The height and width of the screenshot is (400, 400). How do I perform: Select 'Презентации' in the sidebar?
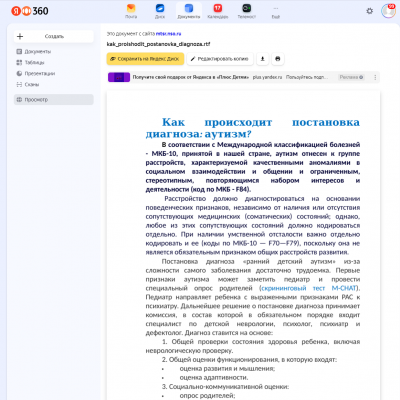coord(39,74)
